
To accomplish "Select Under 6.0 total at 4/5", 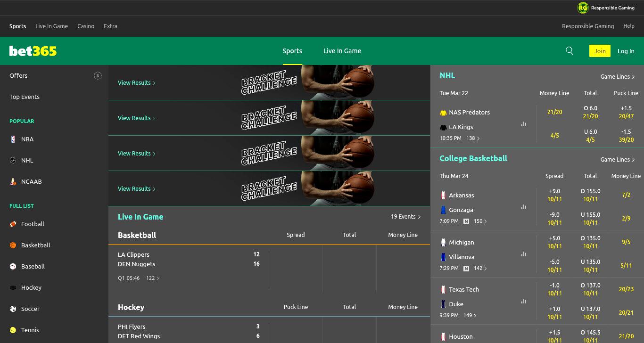I will (590, 136).
